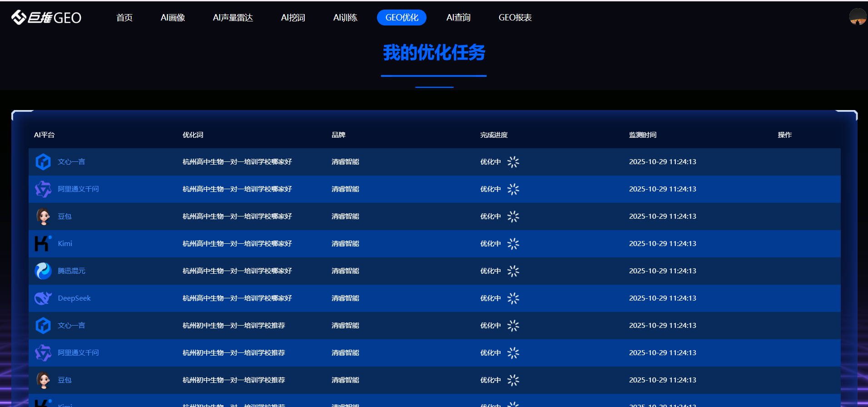868x407 pixels.
Task: Click the Kimi icon in fourth row
Action: [43, 244]
